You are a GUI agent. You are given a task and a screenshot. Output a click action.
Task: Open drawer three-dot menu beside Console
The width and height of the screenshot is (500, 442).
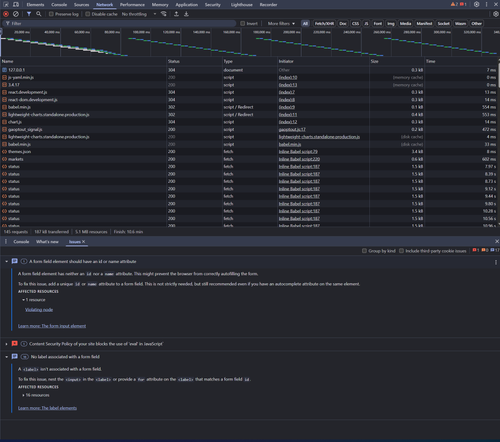6,241
